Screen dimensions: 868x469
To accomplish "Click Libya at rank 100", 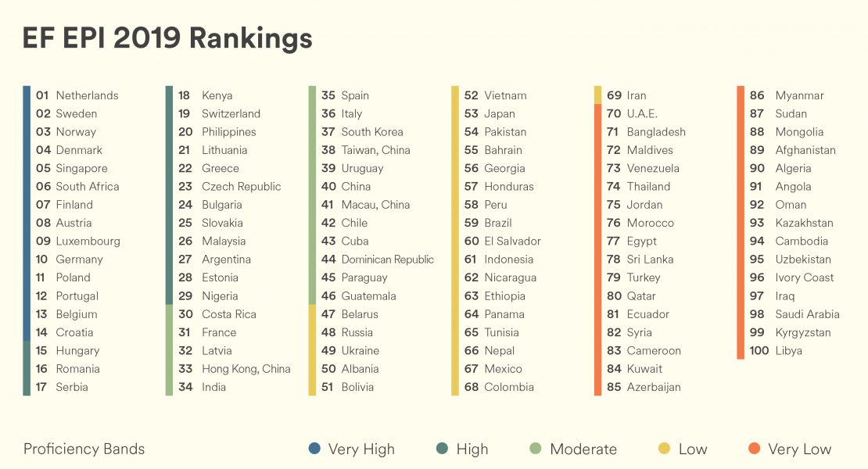I will tap(788, 351).
